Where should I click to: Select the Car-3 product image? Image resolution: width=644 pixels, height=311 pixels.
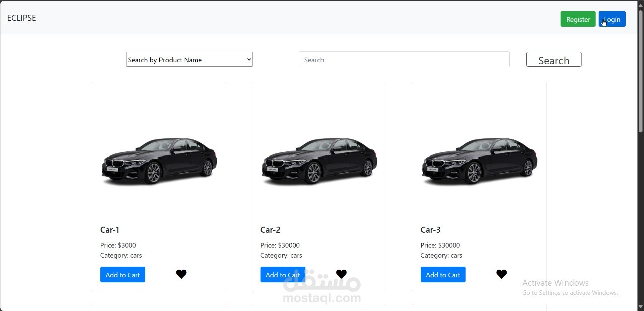479,161
